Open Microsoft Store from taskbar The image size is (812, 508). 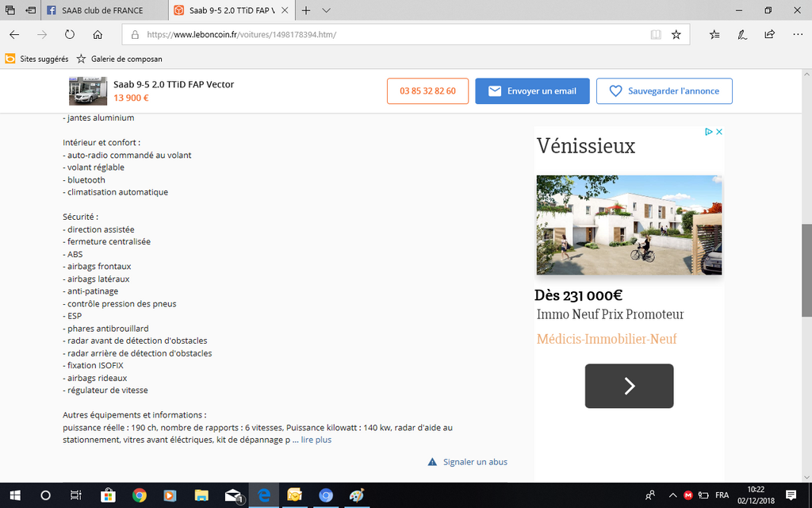coord(108,495)
